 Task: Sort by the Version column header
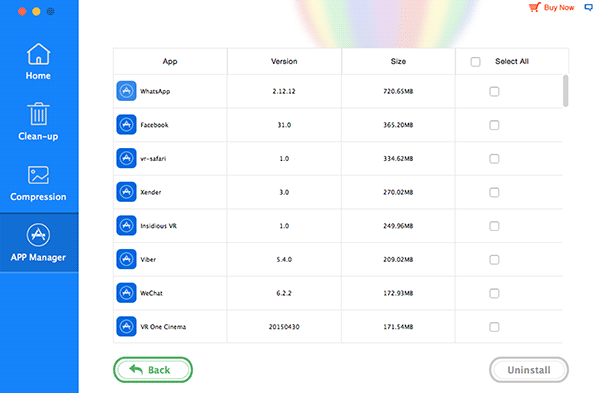[284, 61]
